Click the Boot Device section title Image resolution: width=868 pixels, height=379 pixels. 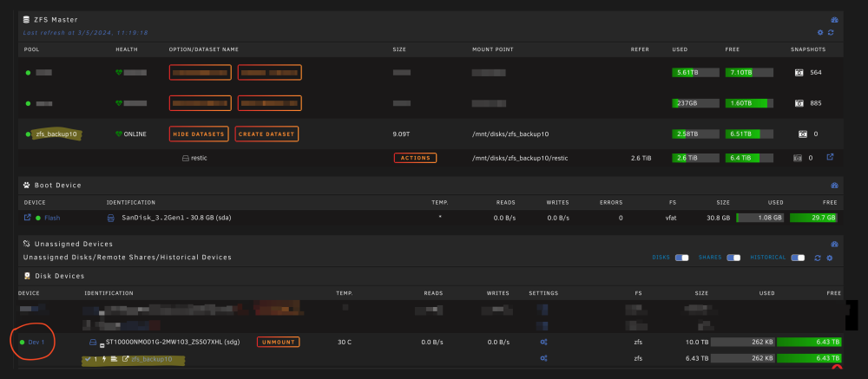(58, 186)
